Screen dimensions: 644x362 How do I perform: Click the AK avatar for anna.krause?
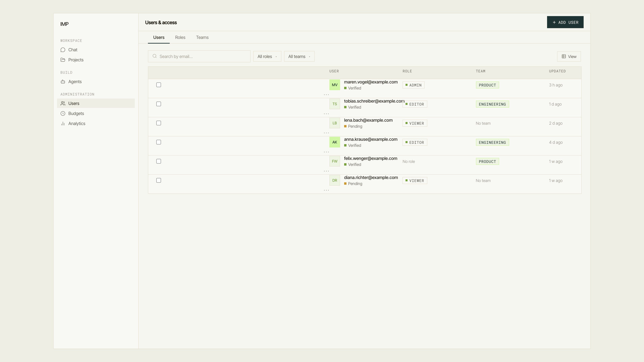click(x=335, y=142)
